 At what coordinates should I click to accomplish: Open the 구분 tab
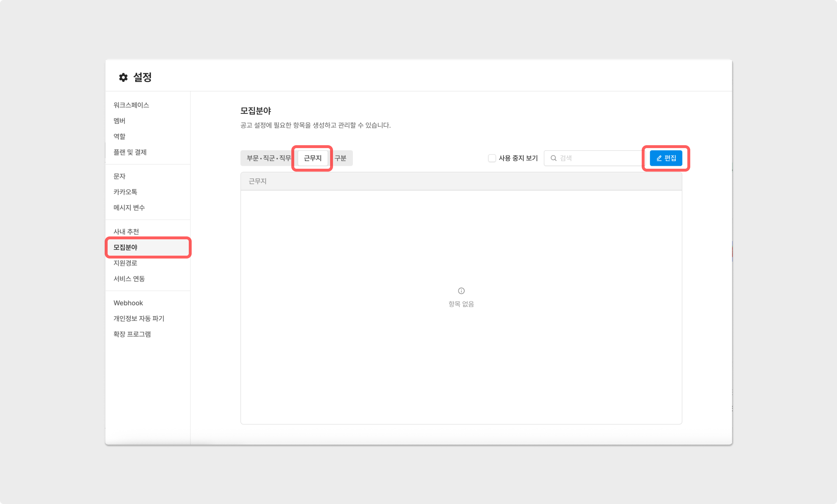(341, 158)
